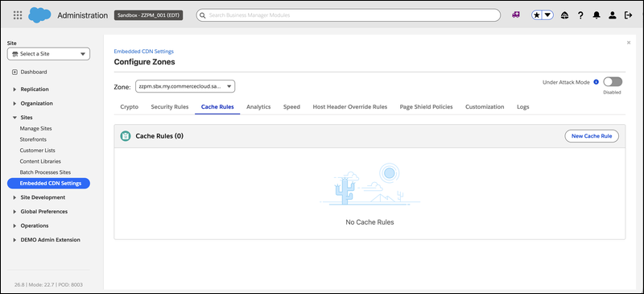This screenshot has height=294, width=644.
Task: Switch to the Security Rules tab
Action: 170,107
